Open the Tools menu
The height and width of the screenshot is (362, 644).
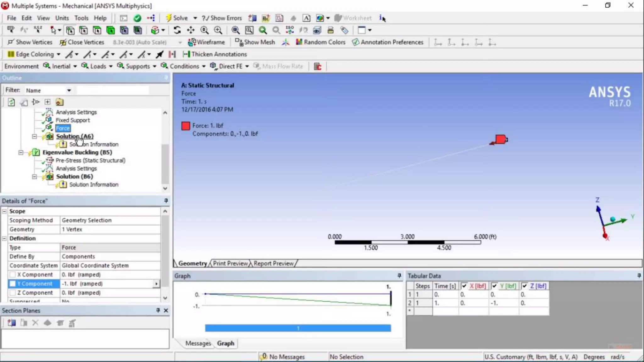tap(81, 18)
